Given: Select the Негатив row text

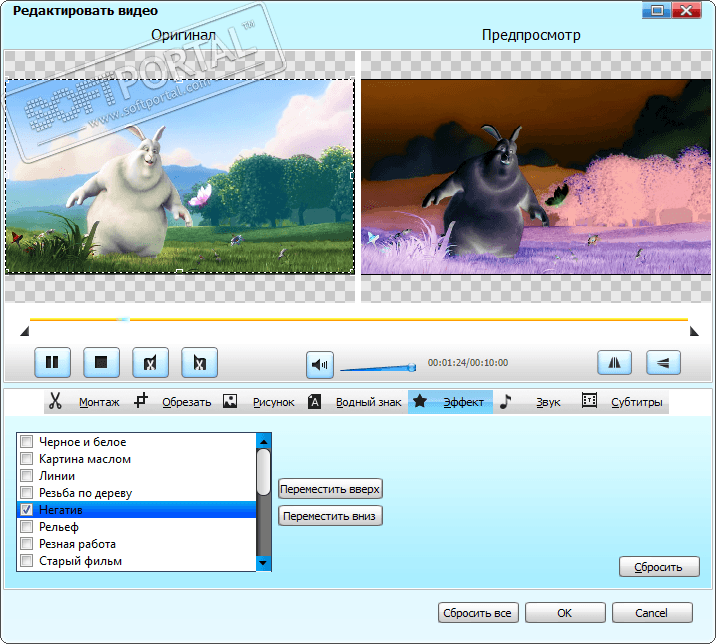Looking at the screenshot, I should click(61, 510).
